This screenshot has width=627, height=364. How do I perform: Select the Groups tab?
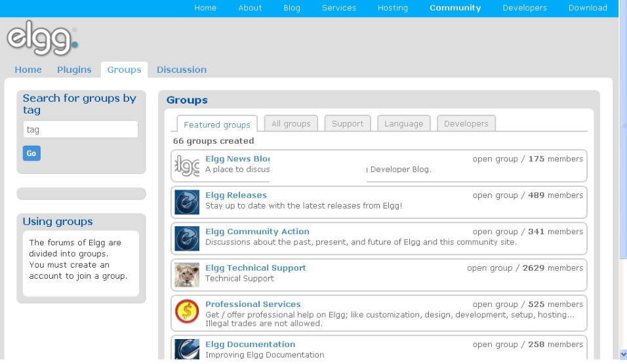tap(124, 70)
